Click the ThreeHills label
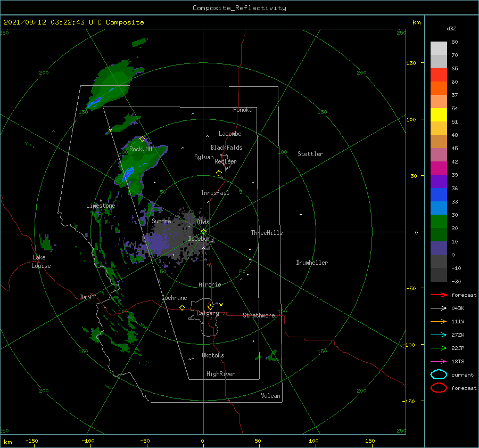The height and width of the screenshot is (448, 479). [x=267, y=233]
